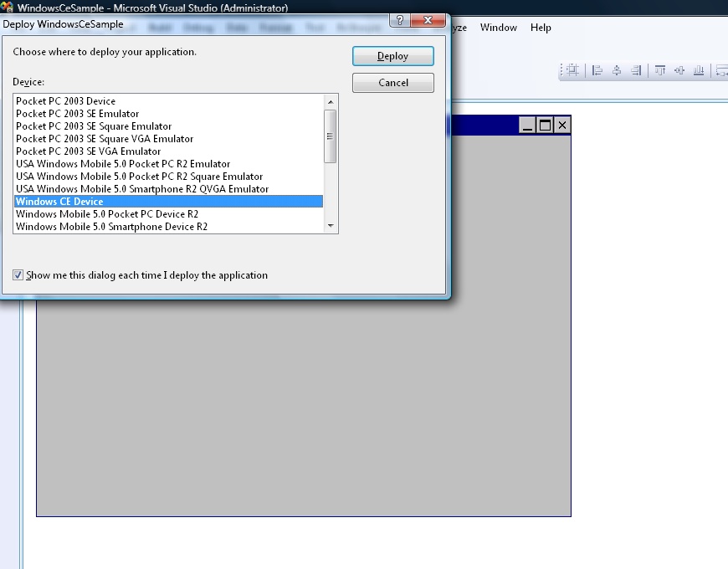Click the Align Tops layout icon
The image size is (728, 569).
pyautogui.click(x=659, y=70)
